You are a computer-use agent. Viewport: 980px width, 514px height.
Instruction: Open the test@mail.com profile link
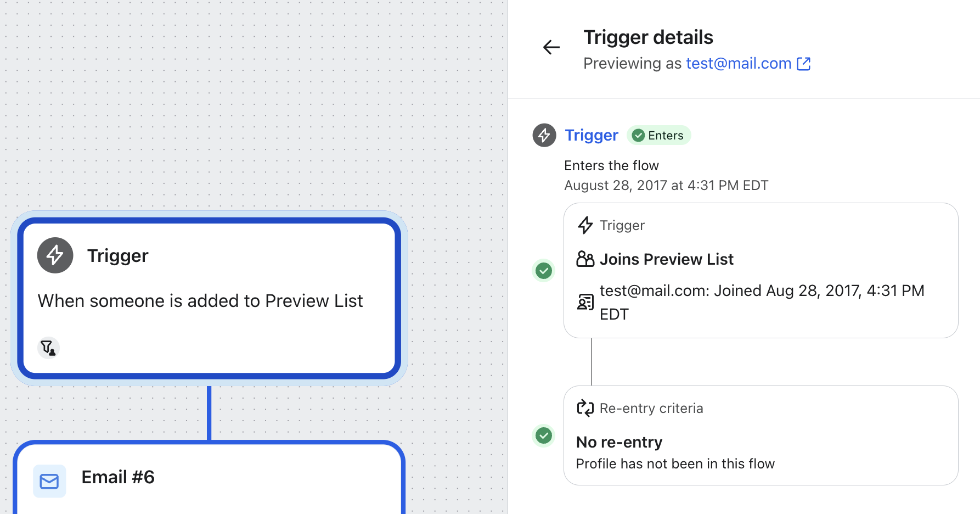coord(738,64)
